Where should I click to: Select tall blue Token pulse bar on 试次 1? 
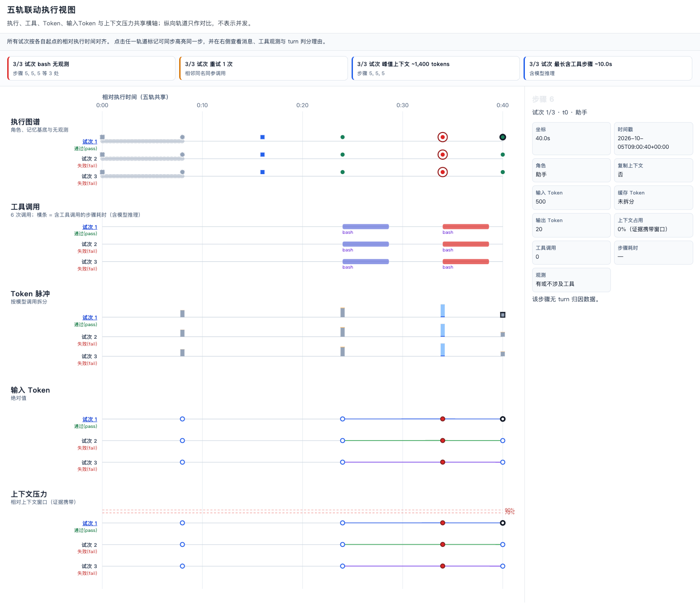[x=443, y=311]
